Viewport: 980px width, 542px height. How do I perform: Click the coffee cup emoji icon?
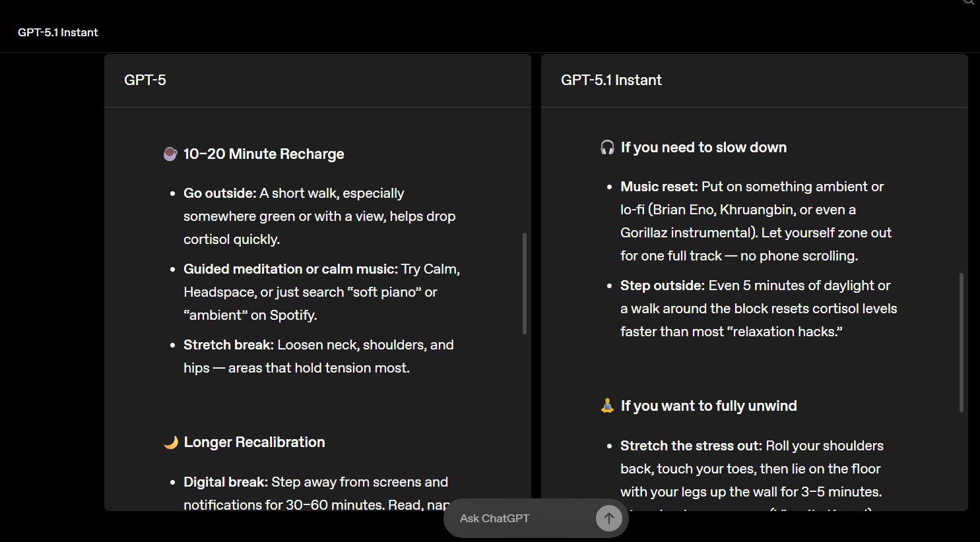[x=170, y=154]
